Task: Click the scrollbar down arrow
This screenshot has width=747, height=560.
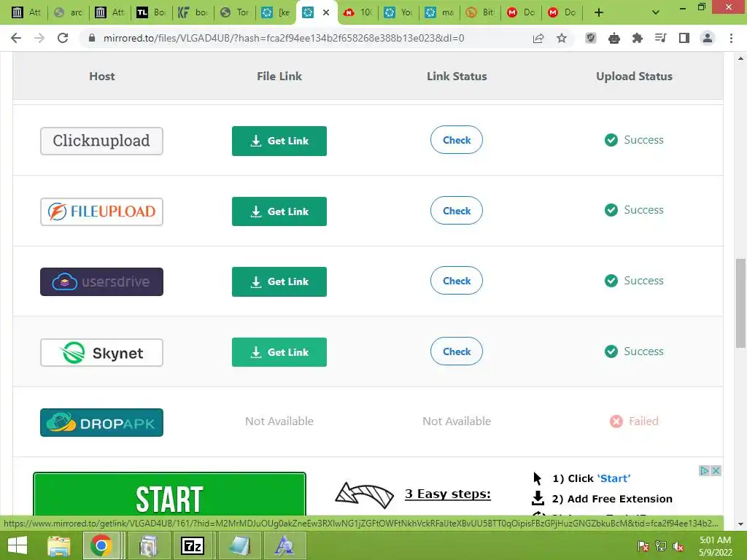Action: [740, 524]
